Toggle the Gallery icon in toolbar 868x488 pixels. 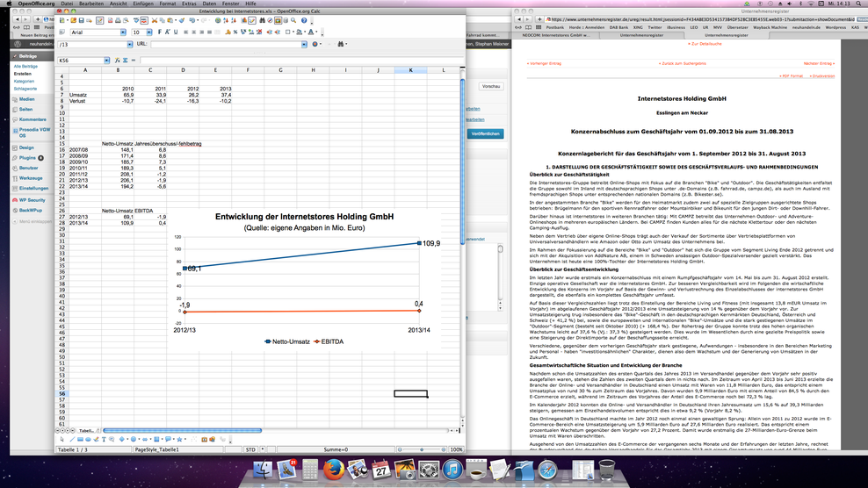pyautogui.click(x=278, y=20)
